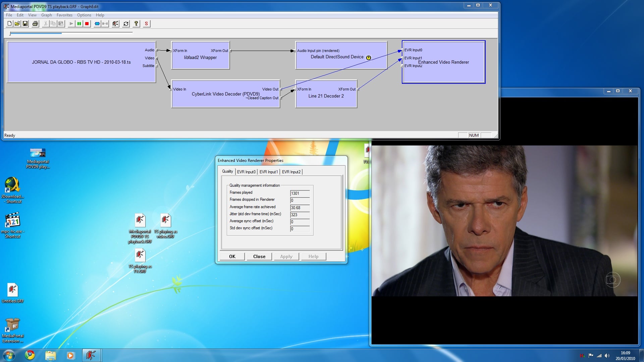Click the graph seek bar

click(71, 33)
